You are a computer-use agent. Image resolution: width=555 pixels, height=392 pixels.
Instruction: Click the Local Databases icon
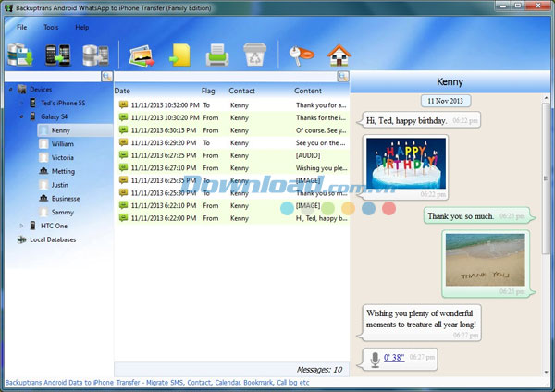[x=22, y=239]
